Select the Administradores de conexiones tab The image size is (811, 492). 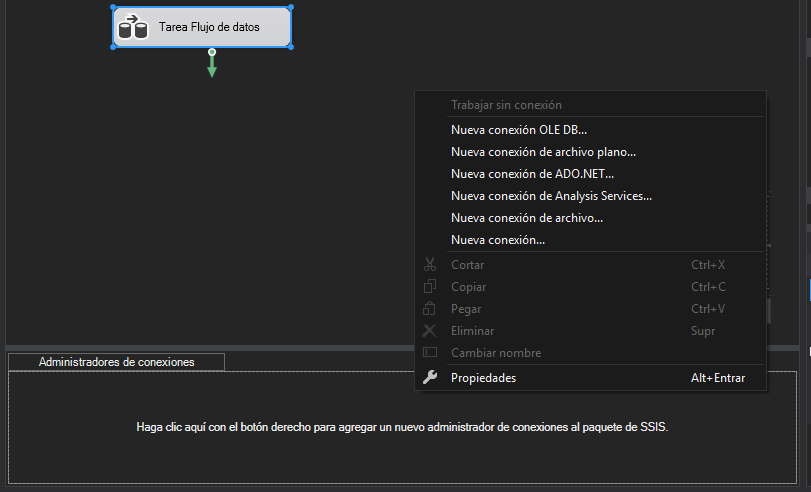point(116,362)
